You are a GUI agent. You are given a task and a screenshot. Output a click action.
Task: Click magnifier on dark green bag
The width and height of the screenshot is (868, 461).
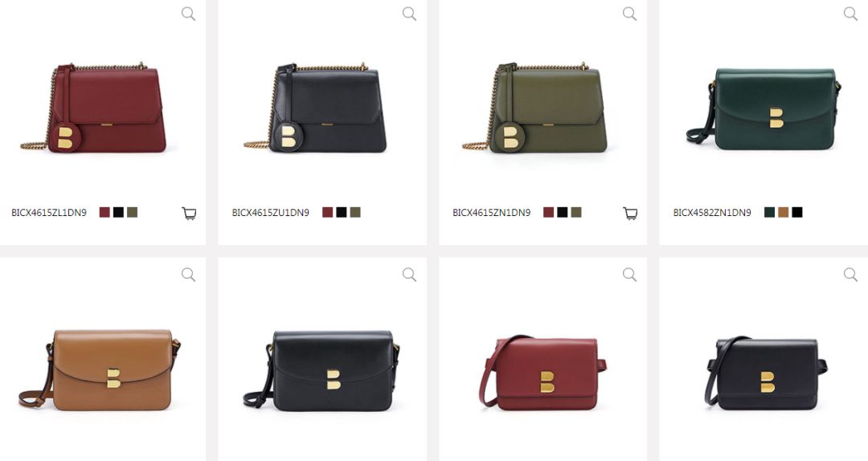(850, 14)
